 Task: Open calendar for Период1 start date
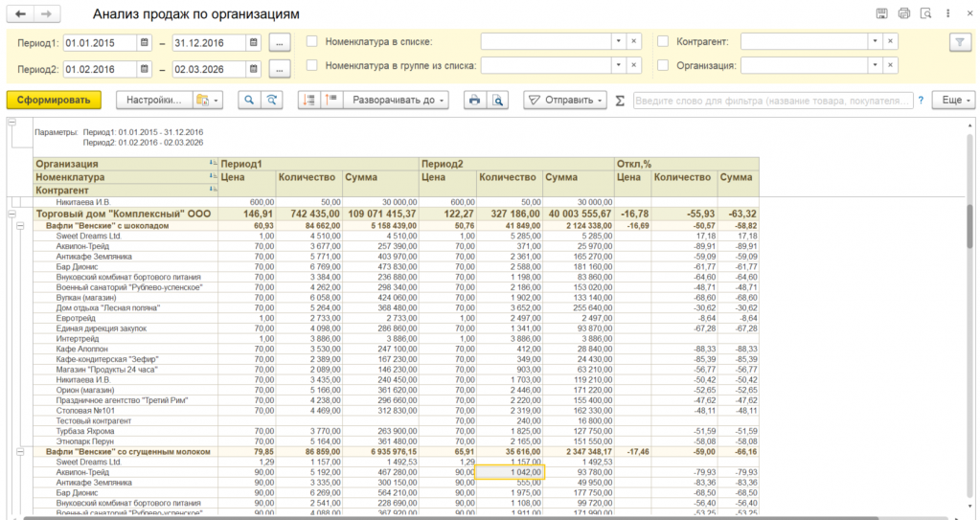click(x=144, y=43)
